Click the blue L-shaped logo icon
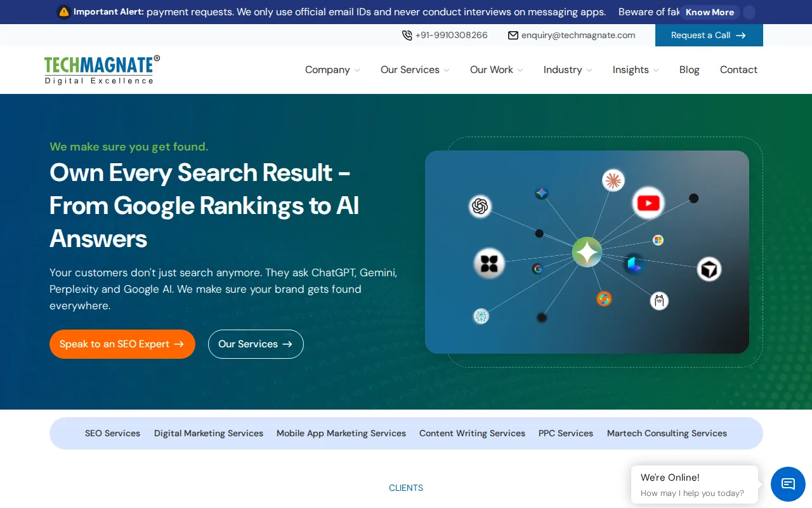The width and height of the screenshot is (812, 508). click(633, 264)
